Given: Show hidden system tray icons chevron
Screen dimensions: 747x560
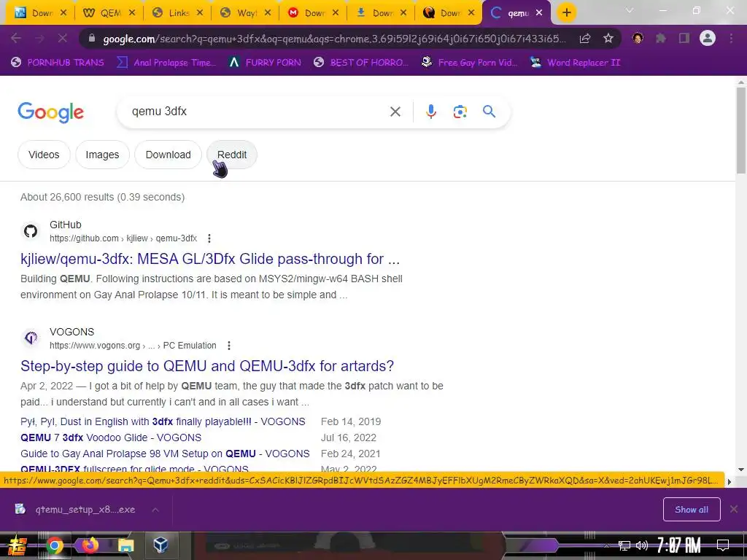Looking at the screenshot, I should tap(606, 545).
